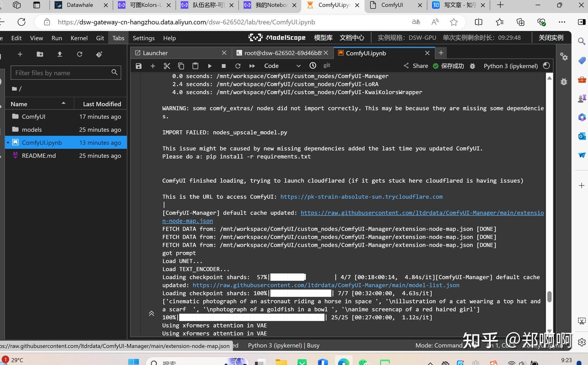Upload files using the upload arrow icon
The width and height of the screenshot is (588, 365).
point(60,54)
